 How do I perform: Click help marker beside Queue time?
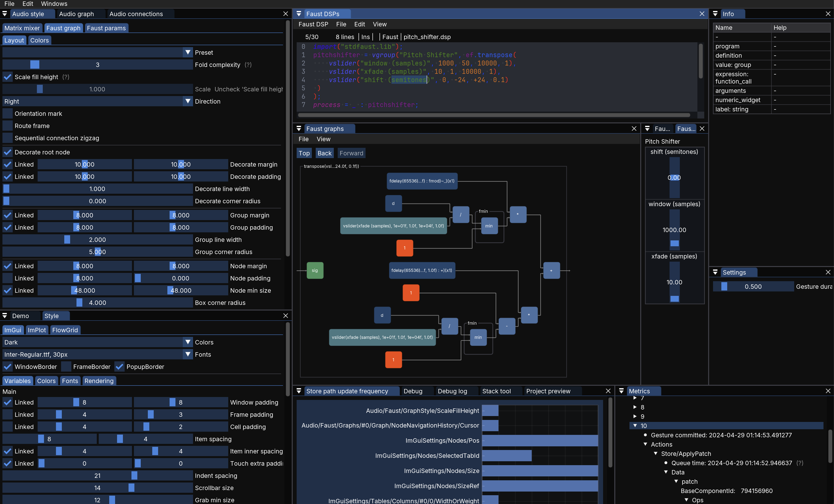(x=800, y=463)
